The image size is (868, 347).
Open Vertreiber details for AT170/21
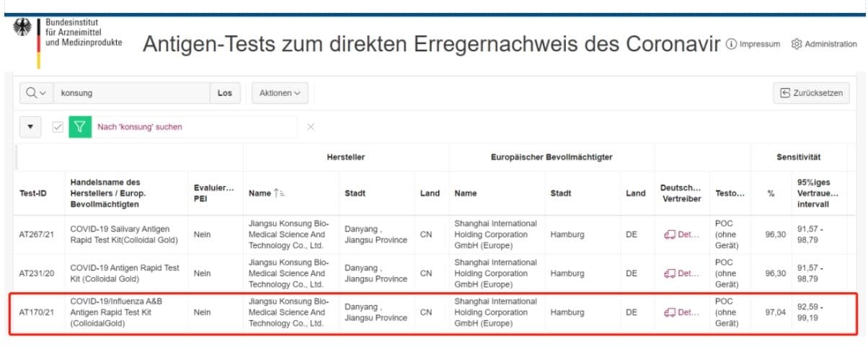coord(681,312)
